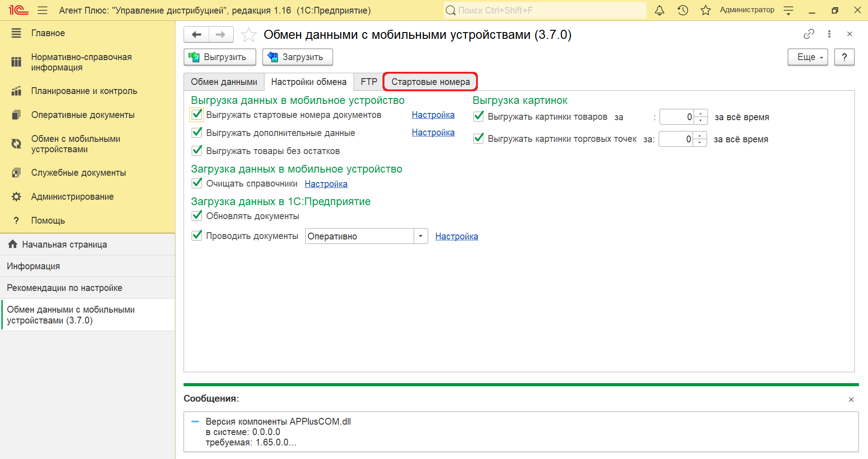The height and width of the screenshot is (459, 868).
Task: Click the search field Поиск Ctrl+Shift+F
Action: [x=545, y=10]
